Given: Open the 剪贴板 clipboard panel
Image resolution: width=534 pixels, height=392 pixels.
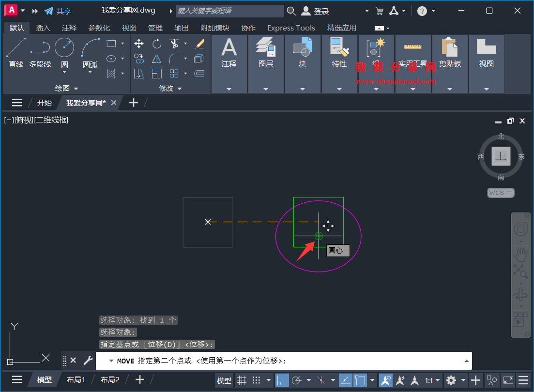Looking at the screenshot, I should click(450, 64).
